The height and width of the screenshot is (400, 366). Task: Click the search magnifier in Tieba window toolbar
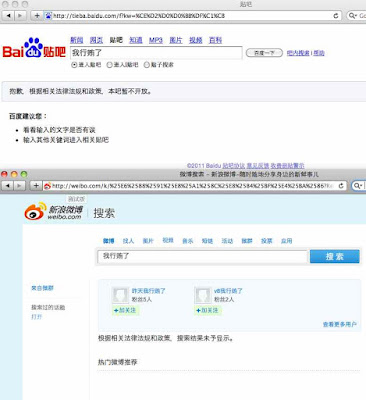click(353, 15)
